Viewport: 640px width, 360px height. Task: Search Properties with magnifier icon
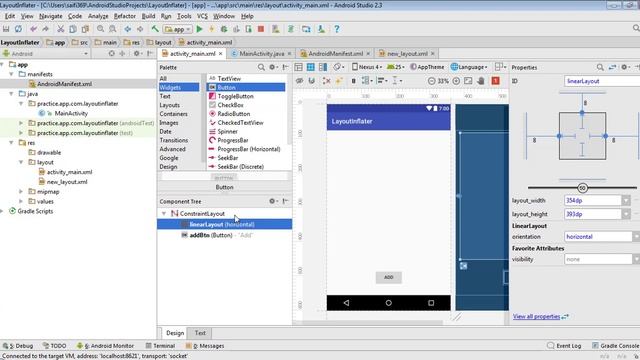tap(600, 67)
